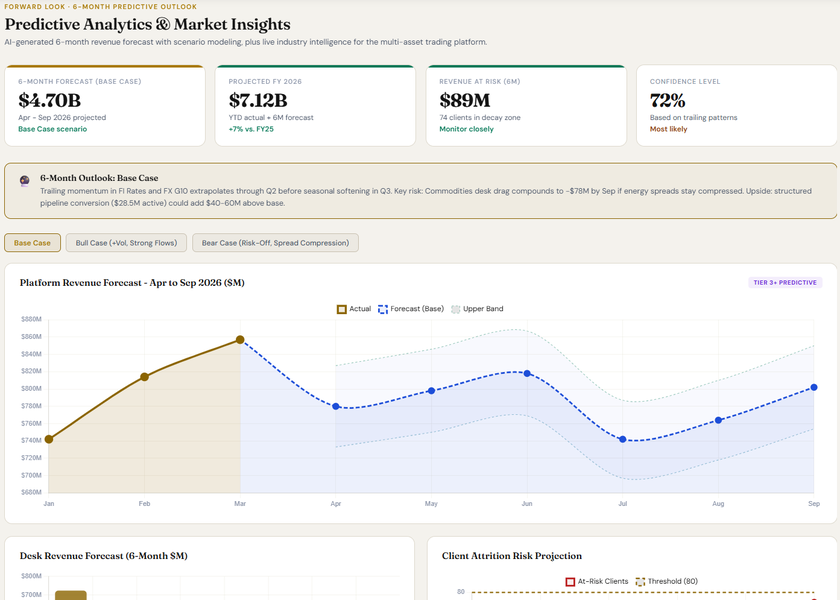Click the 'Most likely' text

click(x=669, y=129)
